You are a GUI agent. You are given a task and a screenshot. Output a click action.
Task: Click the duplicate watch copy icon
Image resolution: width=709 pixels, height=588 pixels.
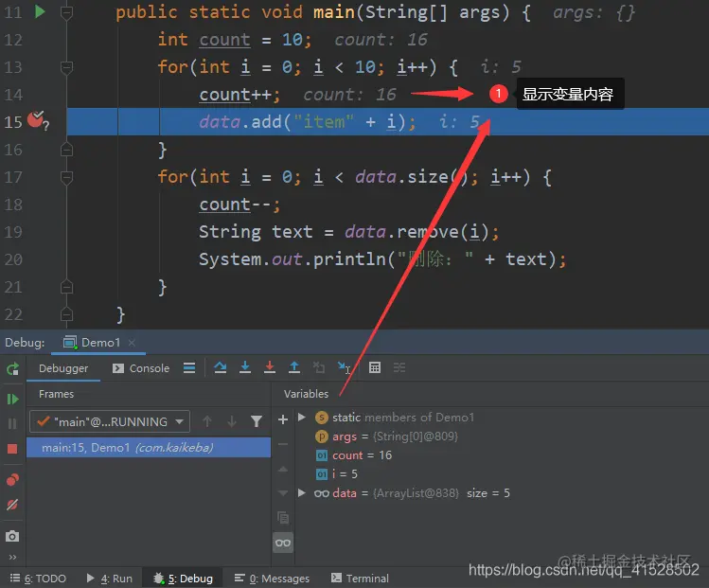point(283,517)
